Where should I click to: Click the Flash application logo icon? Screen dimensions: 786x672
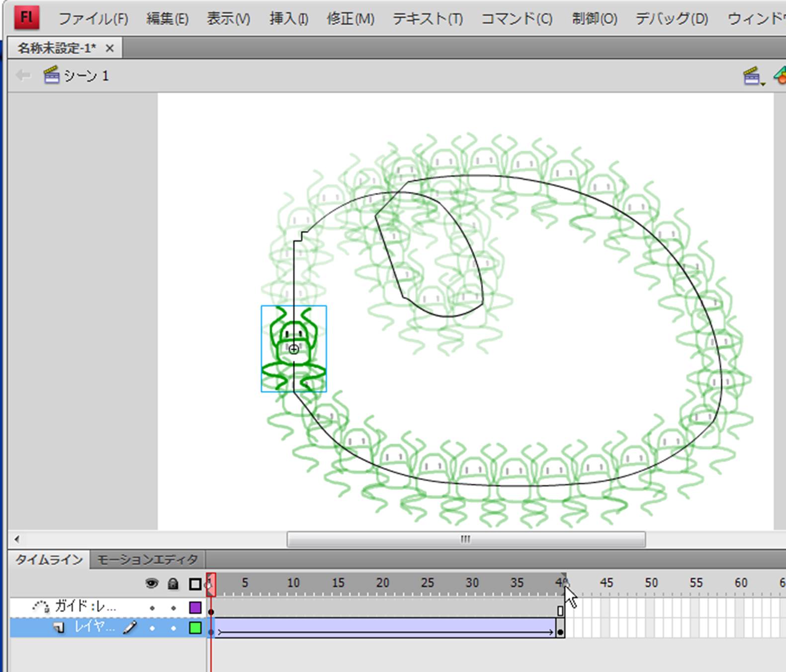click(x=26, y=18)
